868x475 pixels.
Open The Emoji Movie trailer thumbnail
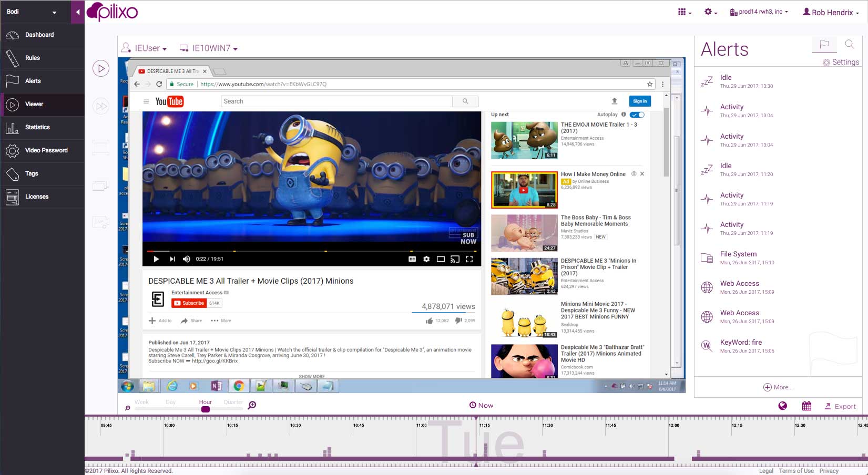click(524, 140)
